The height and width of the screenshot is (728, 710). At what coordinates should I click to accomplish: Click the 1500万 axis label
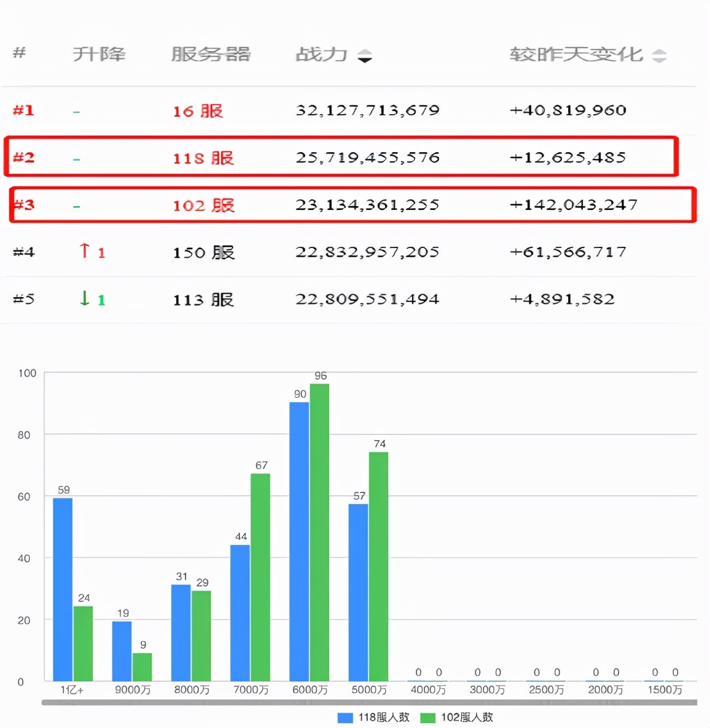point(665,690)
